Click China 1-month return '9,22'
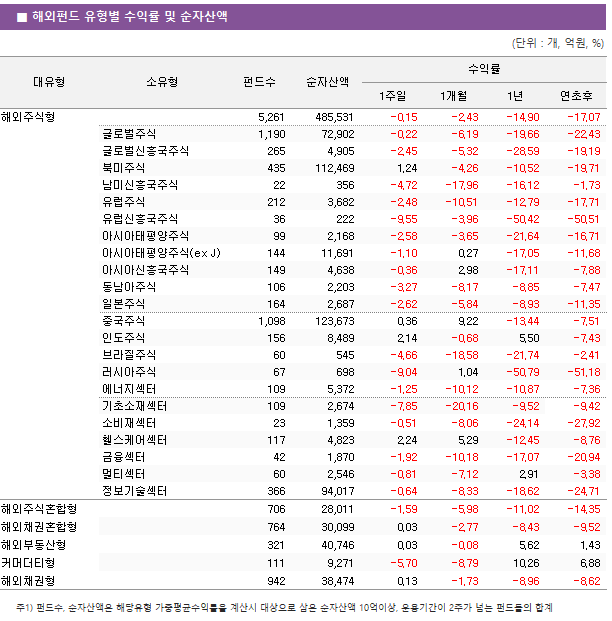Screen dimensions: 612x621 tap(468, 321)
